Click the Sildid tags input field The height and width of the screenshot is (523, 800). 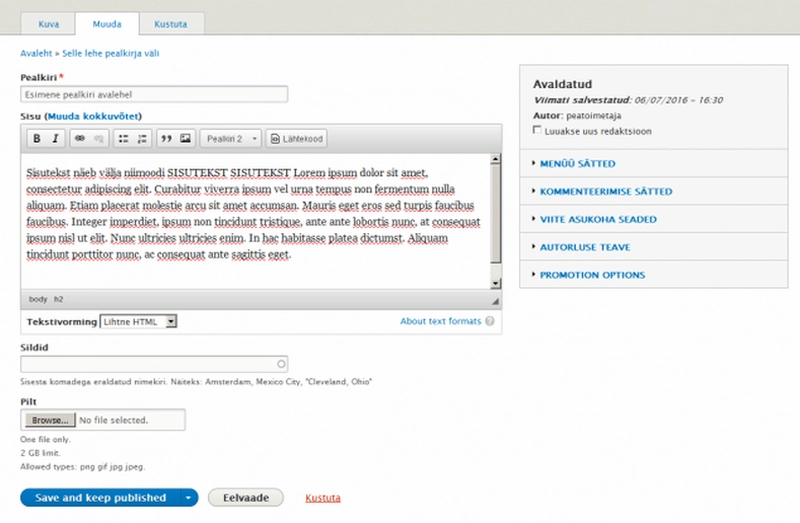[x=154, y=365]
